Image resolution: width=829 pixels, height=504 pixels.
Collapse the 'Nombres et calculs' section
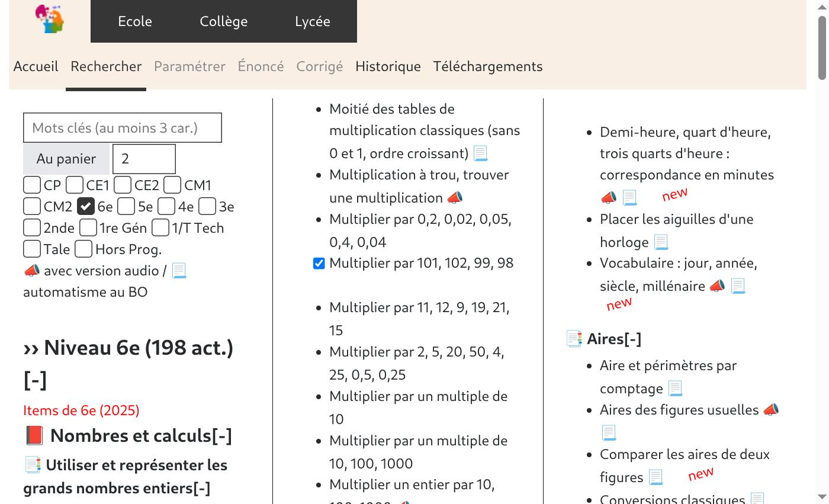coord(222,436)
